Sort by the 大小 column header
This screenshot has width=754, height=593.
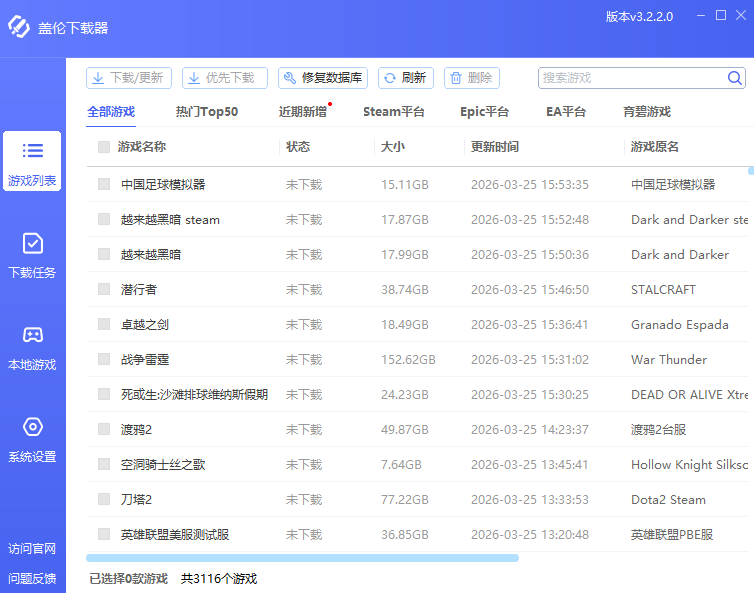[392, 147]
